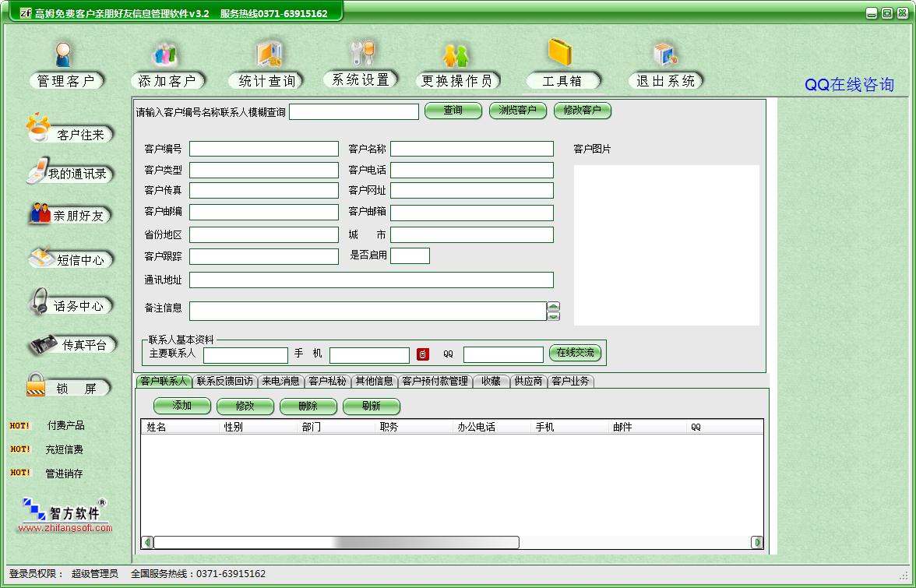Click the 客户名称 input field
Viewport: 916px width, 588px height.
click(471, 149)
